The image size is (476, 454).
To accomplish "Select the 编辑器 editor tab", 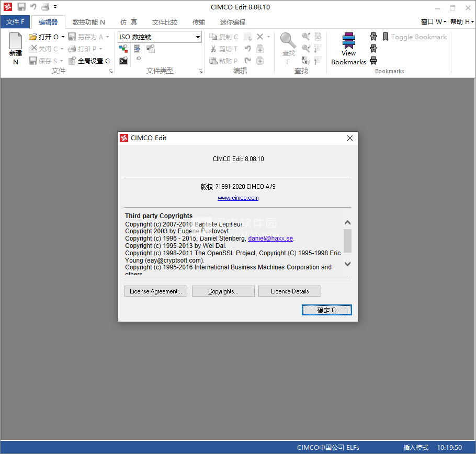I will click(48, 22).
